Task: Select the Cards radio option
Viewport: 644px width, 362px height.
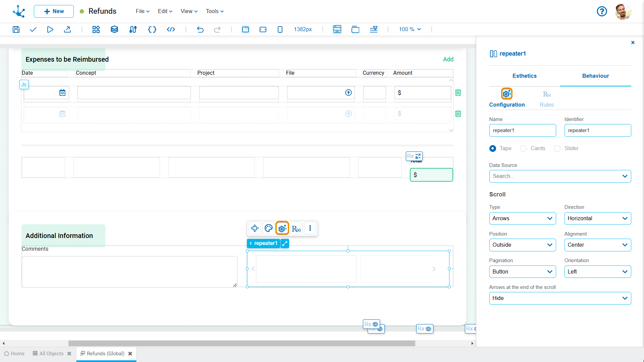Action: 523,148
